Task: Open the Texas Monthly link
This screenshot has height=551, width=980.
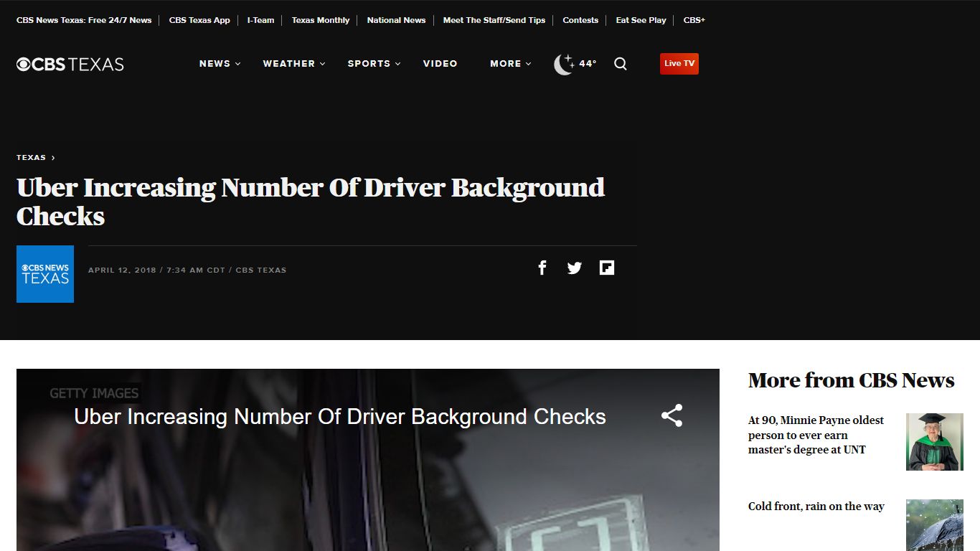Action: [321, 20]
